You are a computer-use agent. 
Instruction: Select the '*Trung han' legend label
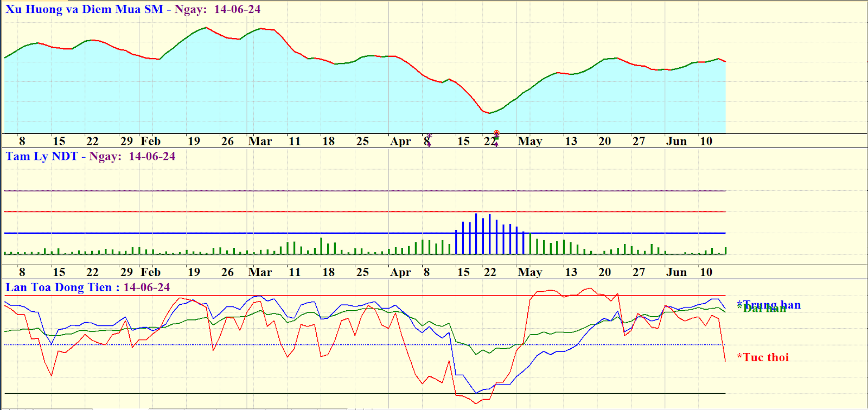click(x=769, y=304)
